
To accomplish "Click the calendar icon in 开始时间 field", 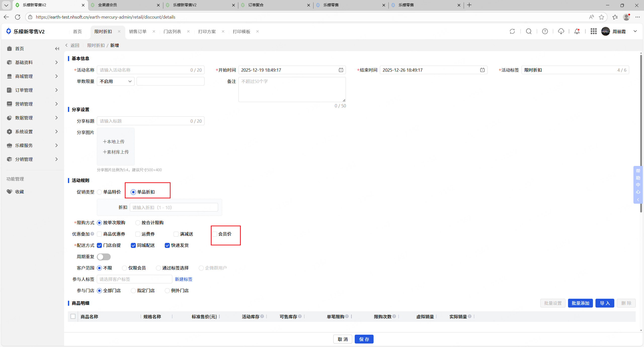I will 341,70.
